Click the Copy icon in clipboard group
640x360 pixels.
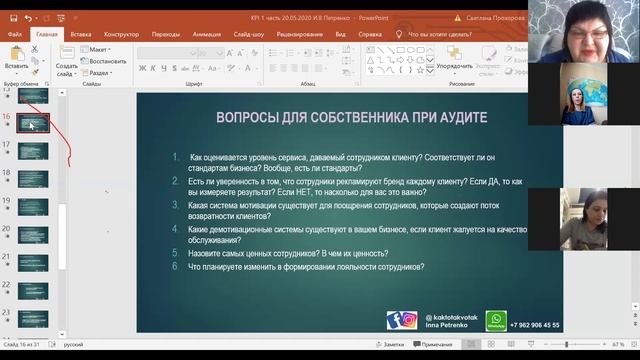coord(35,61)
